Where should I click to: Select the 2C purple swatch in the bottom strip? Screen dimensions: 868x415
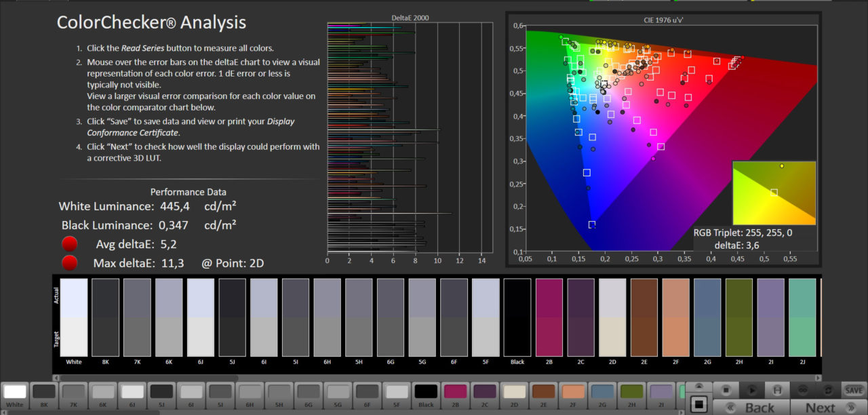485,395
